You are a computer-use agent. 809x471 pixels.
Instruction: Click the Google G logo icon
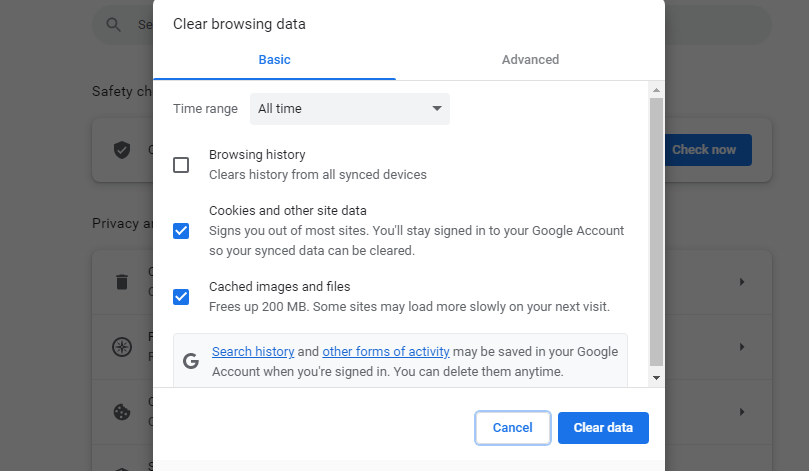[191, 361]
